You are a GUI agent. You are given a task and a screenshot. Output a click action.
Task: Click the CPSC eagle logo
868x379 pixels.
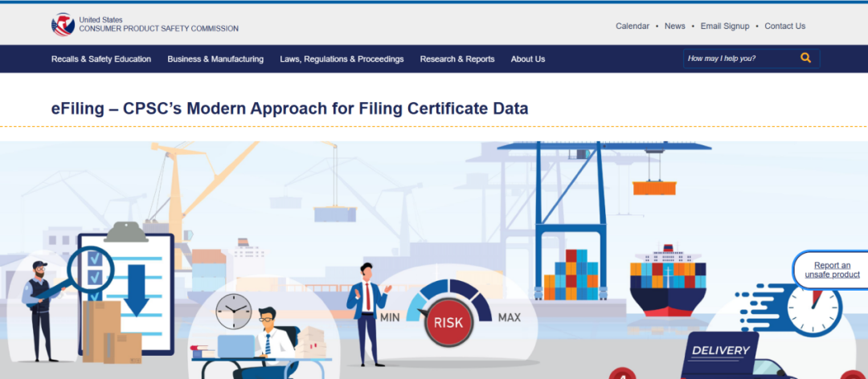[x=63, y=24]
